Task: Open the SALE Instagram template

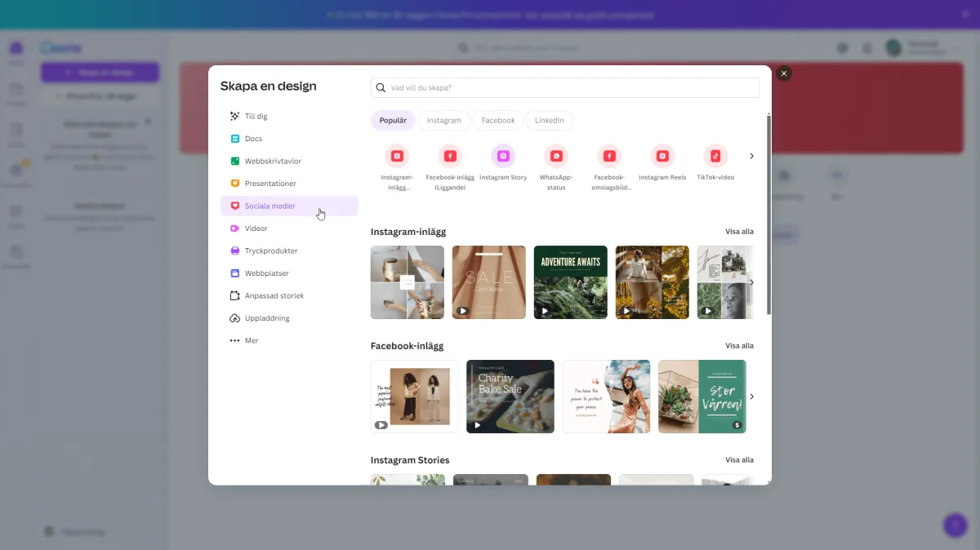Action: tap(489, 282)
